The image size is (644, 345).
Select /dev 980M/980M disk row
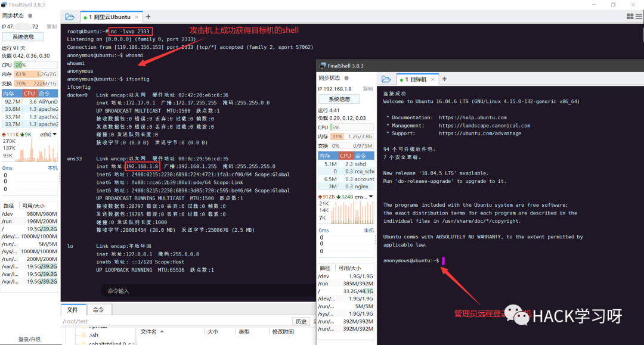tap(30, 214)
